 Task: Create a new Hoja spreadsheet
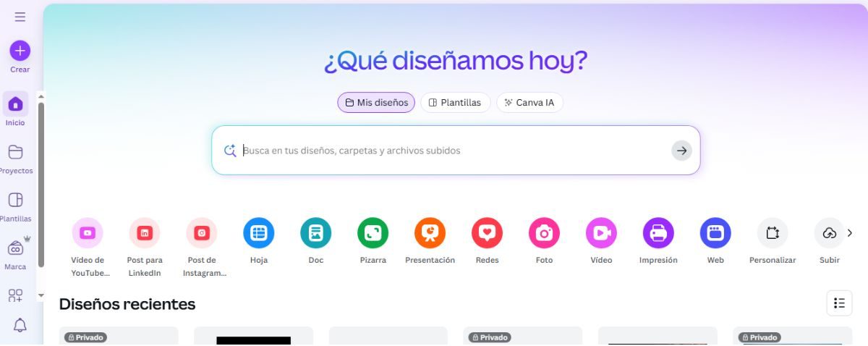pyautogui.click(x=259, y=233)
